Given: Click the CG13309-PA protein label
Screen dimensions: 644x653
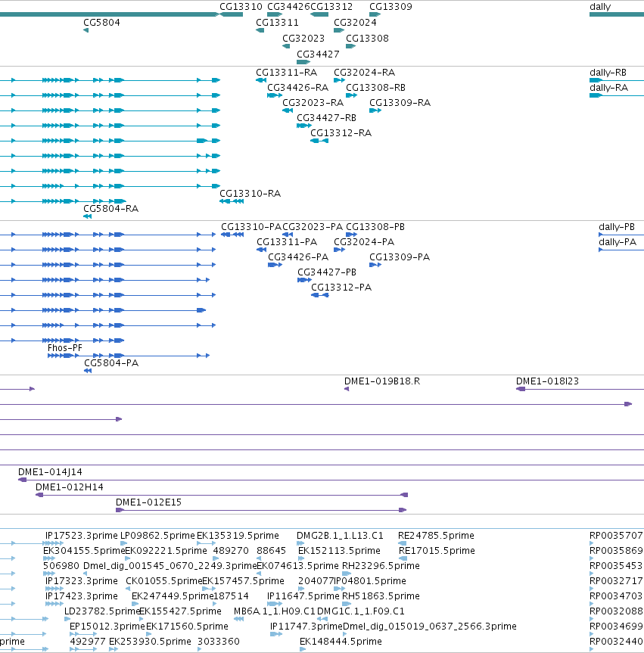Looking at the screenshot, I should (400, 257).
